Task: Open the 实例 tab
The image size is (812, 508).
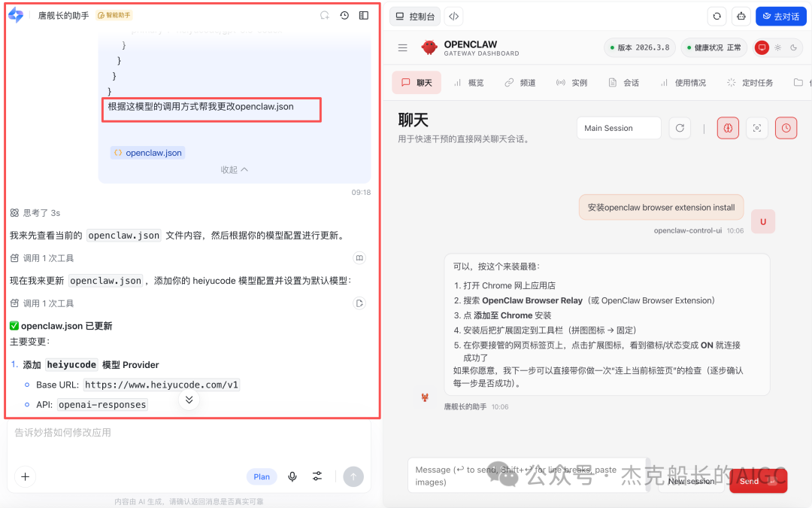Action: pos(571,83)
